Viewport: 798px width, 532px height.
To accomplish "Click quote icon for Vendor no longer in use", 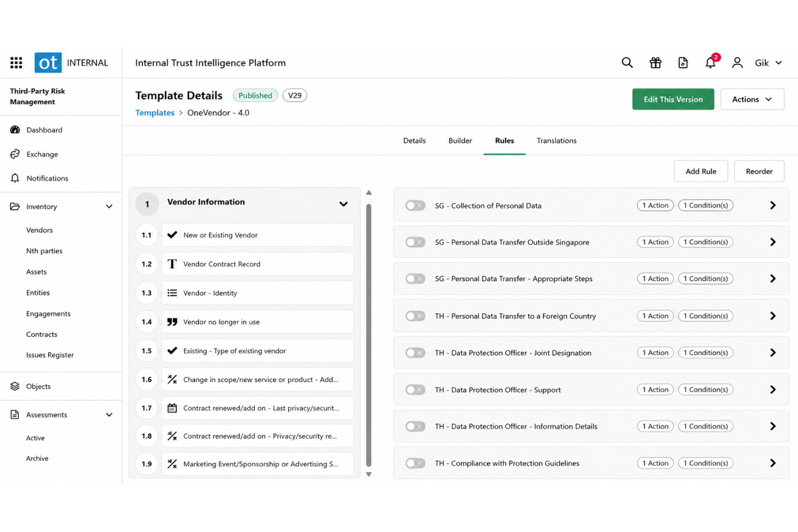I will pos(172,322).
